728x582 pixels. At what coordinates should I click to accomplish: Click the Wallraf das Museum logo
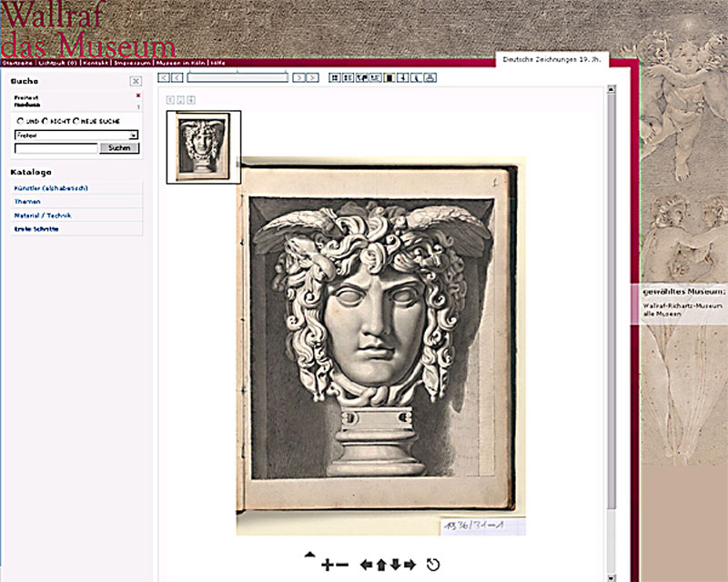88,29
